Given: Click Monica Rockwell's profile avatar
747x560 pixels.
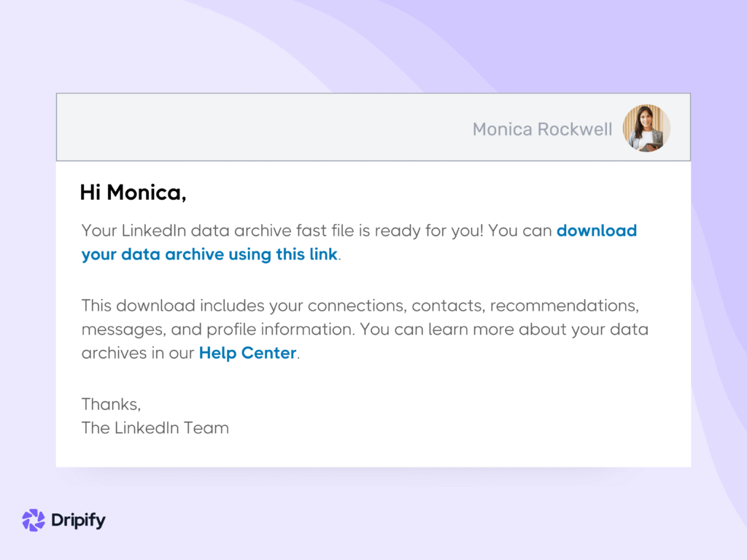Looking at the screenshot, I should click(646, 128).
